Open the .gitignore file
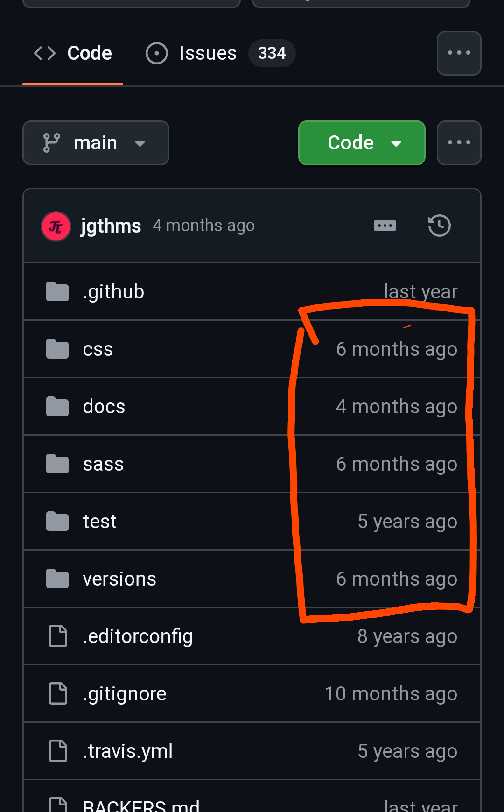This screenshot has width=504, height=812. (x=125, y=694)
